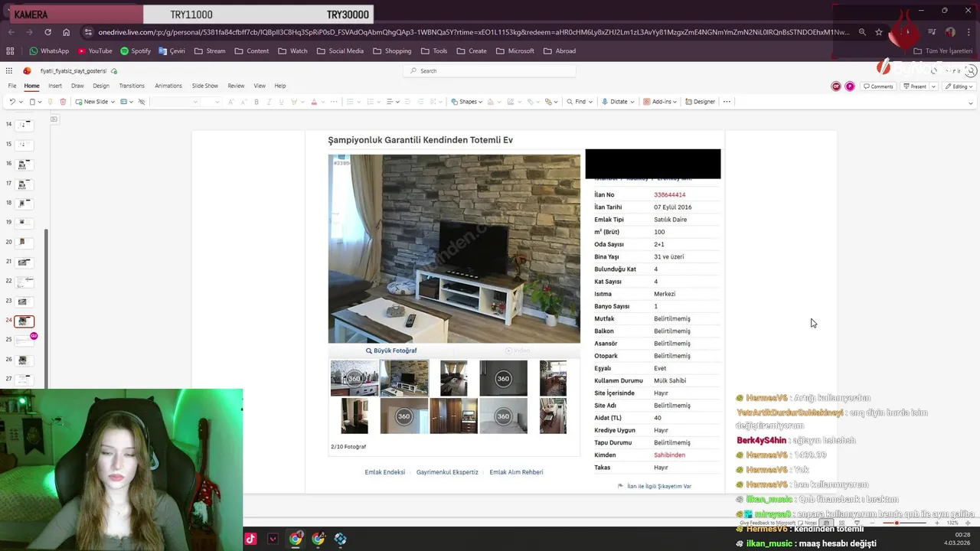The image size is (980, 551).
Task: Toggle Italic formatting
Action: [x=269, y=102]
